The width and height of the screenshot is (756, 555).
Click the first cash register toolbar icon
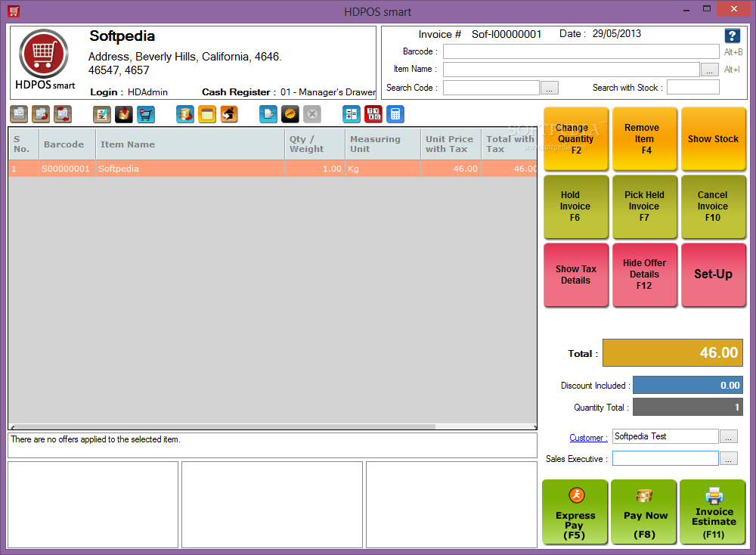[19, 114]
